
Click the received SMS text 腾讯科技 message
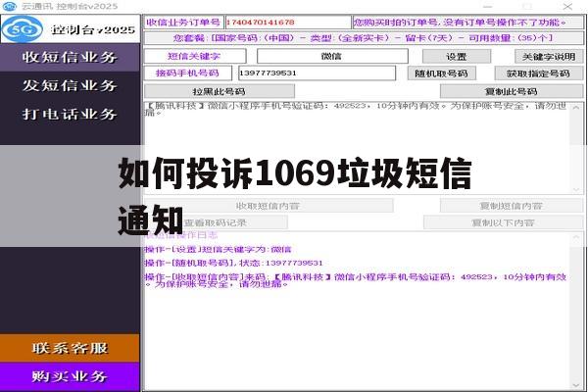355,109
